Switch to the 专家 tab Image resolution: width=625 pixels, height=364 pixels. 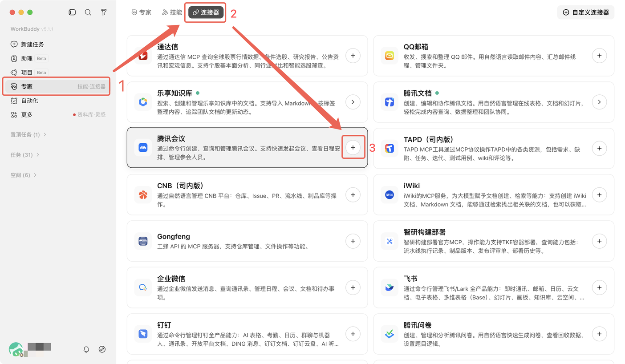(141, 12)
